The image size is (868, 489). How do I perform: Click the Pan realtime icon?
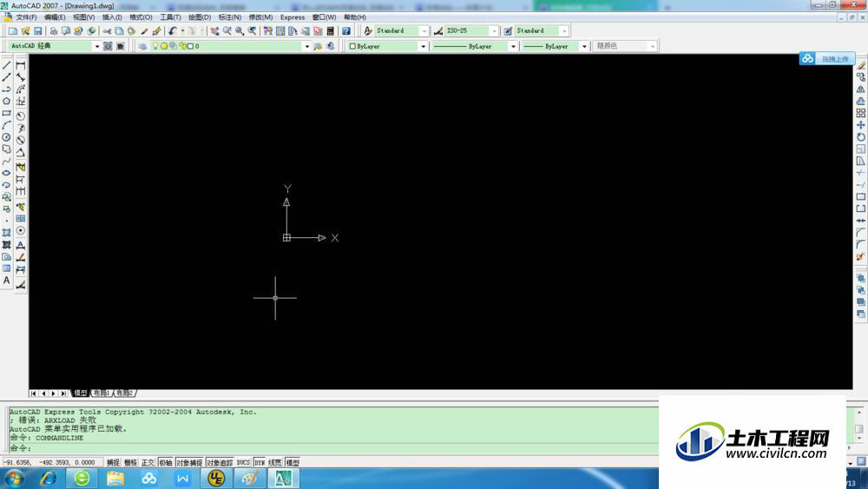[x=214, y=31]
